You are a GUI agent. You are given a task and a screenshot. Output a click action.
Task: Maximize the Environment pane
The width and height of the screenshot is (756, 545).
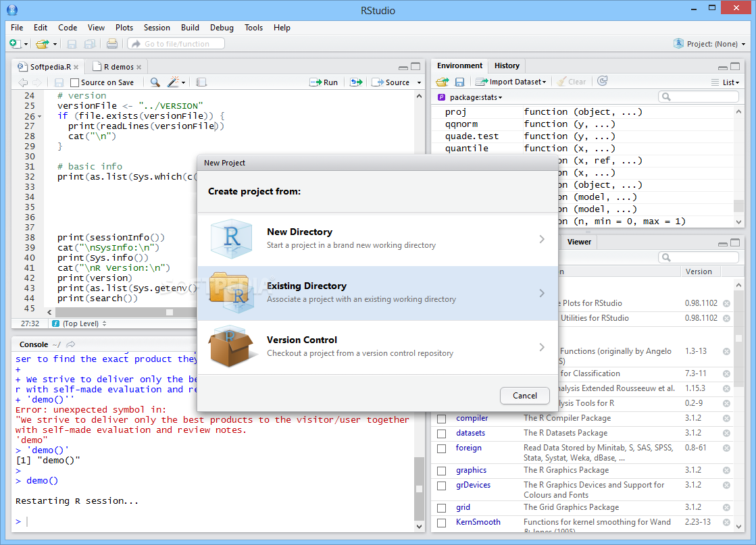pos(735,66)
